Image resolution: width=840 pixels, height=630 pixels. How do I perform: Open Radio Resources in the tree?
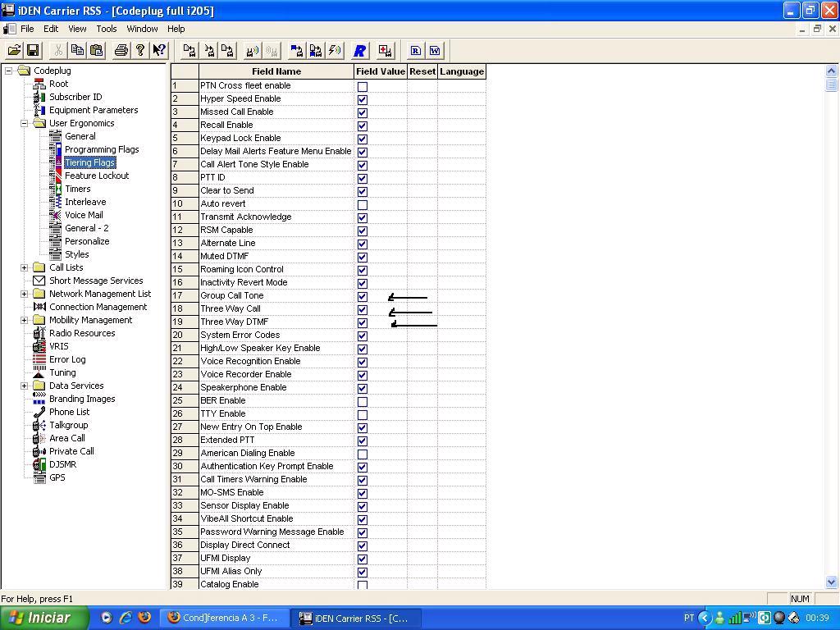[x=82, y=333]
